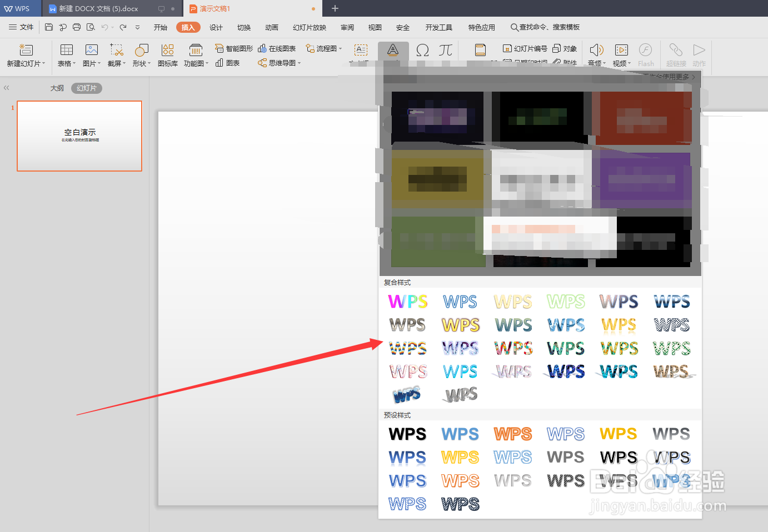Screen dimensions: 768x532
Task: Open the 音频 audio dropdown arrow
Action: pos(604,63)
